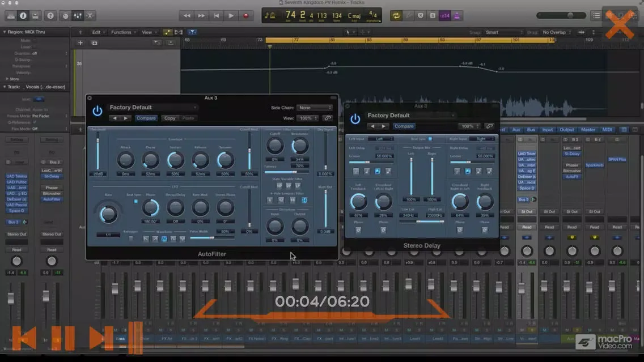This screenshot has height=362, width=644.
Task: Jump to project start transport button
Action: [x=216, y=16]
